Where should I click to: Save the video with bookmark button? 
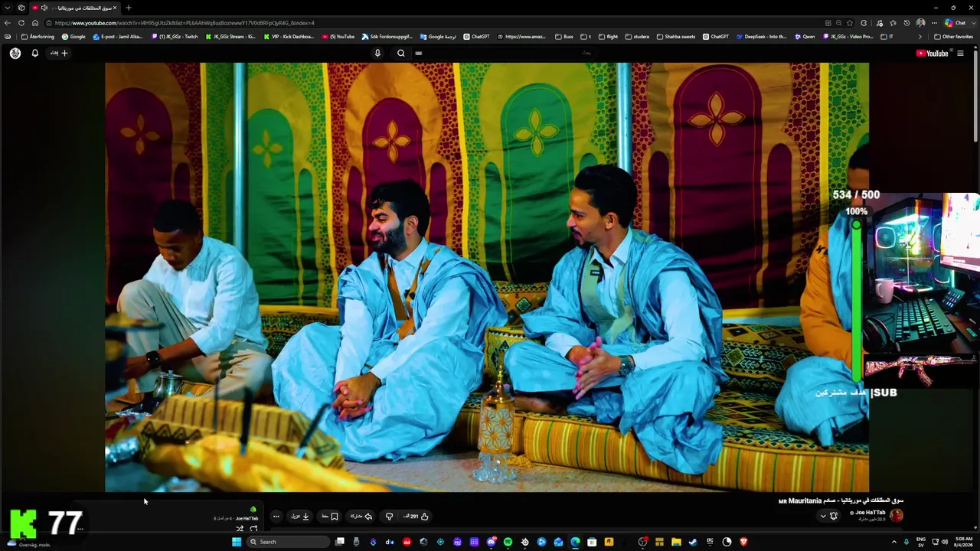(x=330, y=517)
